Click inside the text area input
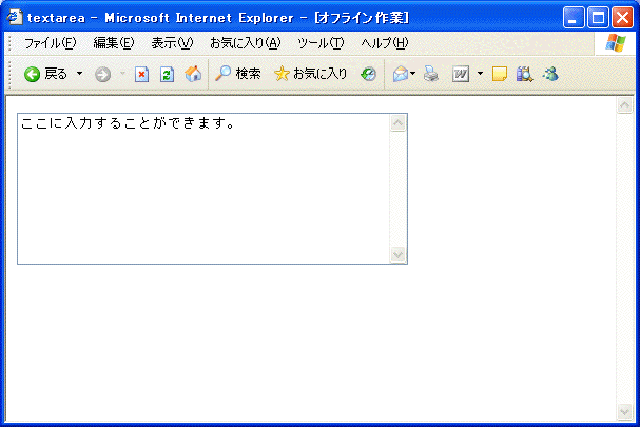Image resolution: width=640 pixels, height=427 pixels. (x=200, y=190)
